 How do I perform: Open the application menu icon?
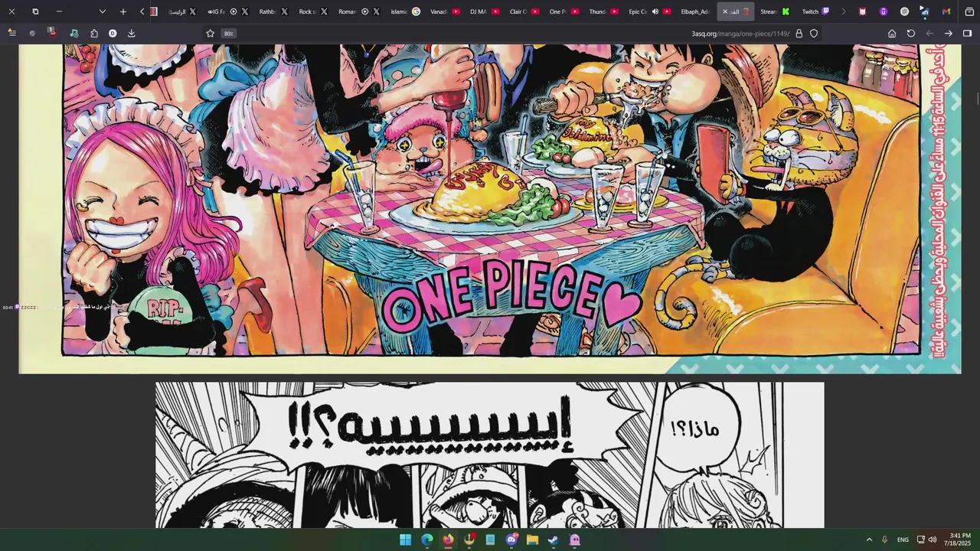tap(11, 33)
